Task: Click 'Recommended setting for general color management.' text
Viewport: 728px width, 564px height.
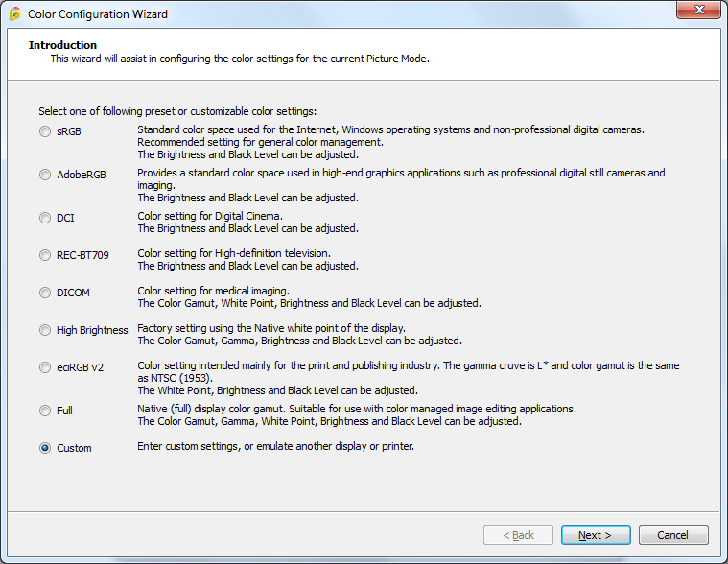Action: click(261, 142)
